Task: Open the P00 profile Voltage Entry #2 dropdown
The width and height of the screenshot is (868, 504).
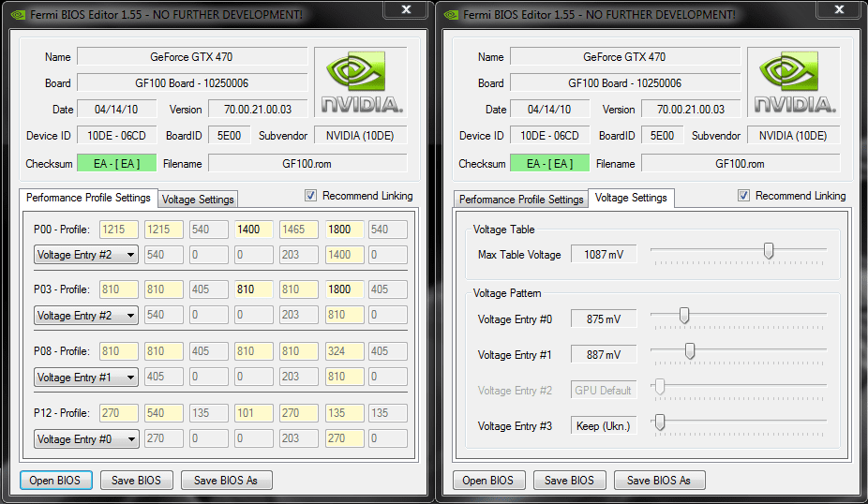Action: click(86, 255)
